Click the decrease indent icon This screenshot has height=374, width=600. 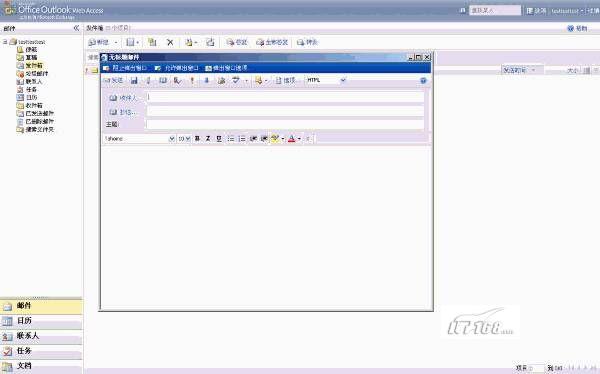253,139
